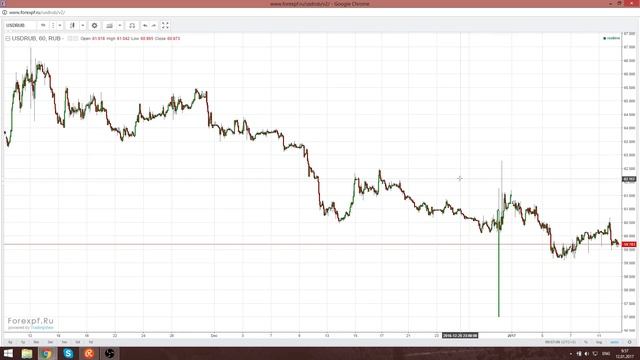Switch to Google Chrome taskbar icon
The image size is (640, 360).
point(47,353)
